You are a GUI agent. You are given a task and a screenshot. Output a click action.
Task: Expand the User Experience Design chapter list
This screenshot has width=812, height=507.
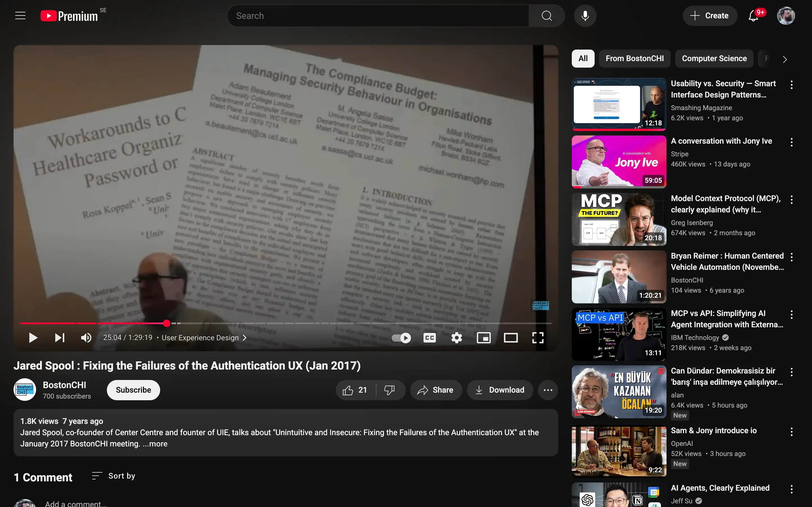[x=204, y=338]
